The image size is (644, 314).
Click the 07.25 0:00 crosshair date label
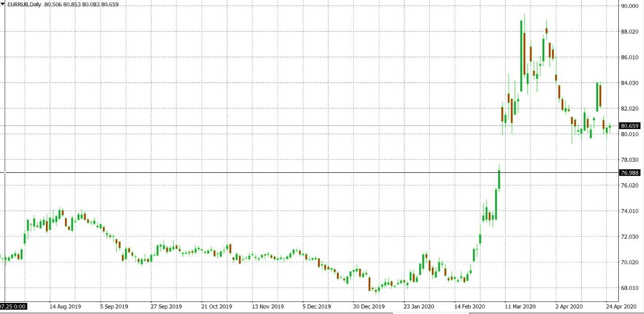click(x=13, y=306)
